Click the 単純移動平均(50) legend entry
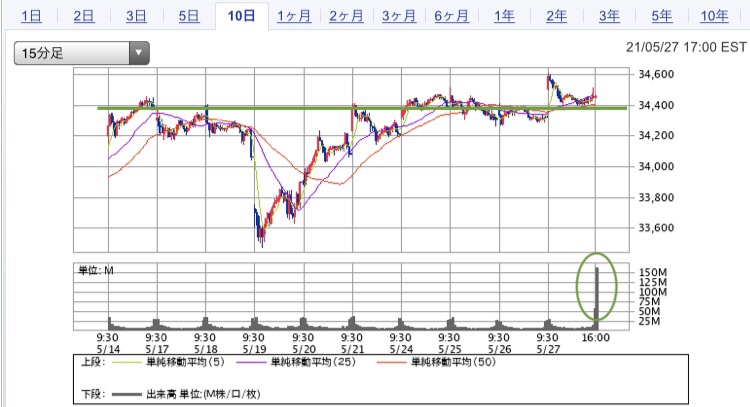 coord(453,362)
